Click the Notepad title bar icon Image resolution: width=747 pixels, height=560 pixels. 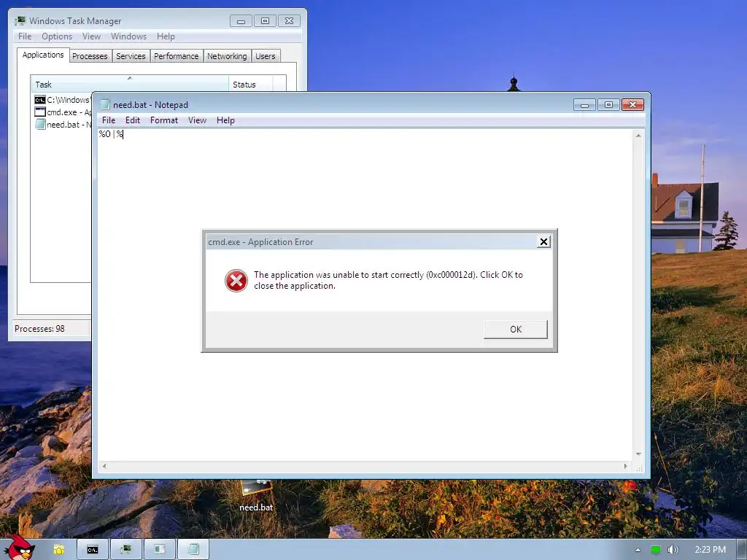105,105
